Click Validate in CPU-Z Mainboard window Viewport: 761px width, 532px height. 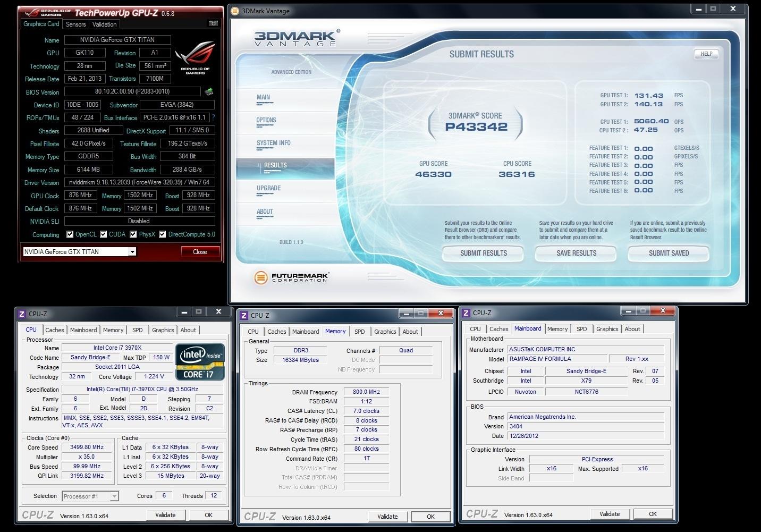tap(610, 514)
